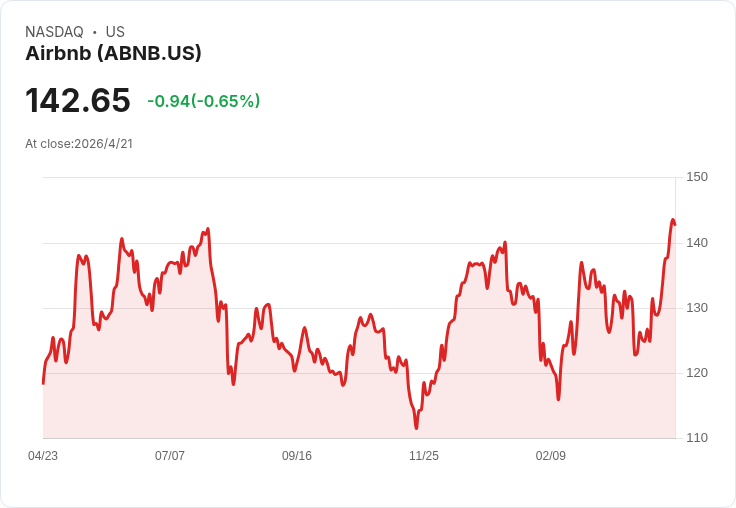
Task: Select the 07/07 date on x-axis
Action: (170, 456)
